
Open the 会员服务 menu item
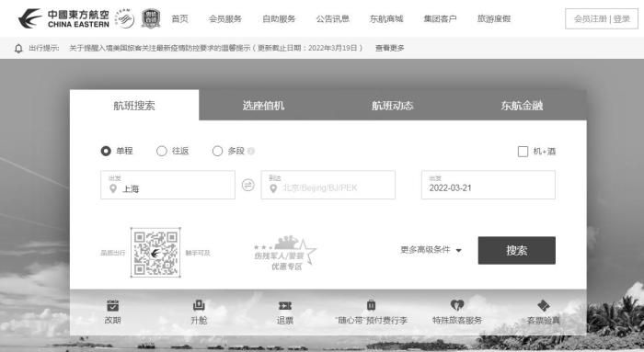(225, 19)
